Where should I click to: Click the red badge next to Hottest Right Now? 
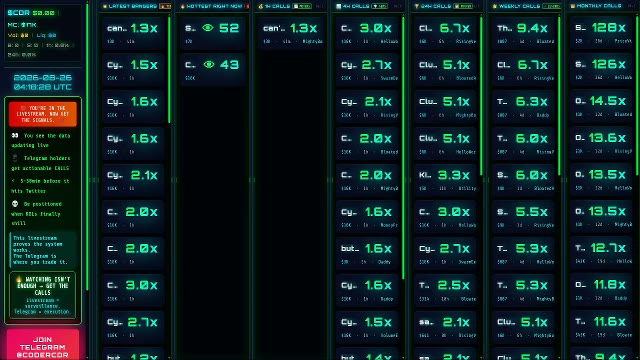click(247, 6)
